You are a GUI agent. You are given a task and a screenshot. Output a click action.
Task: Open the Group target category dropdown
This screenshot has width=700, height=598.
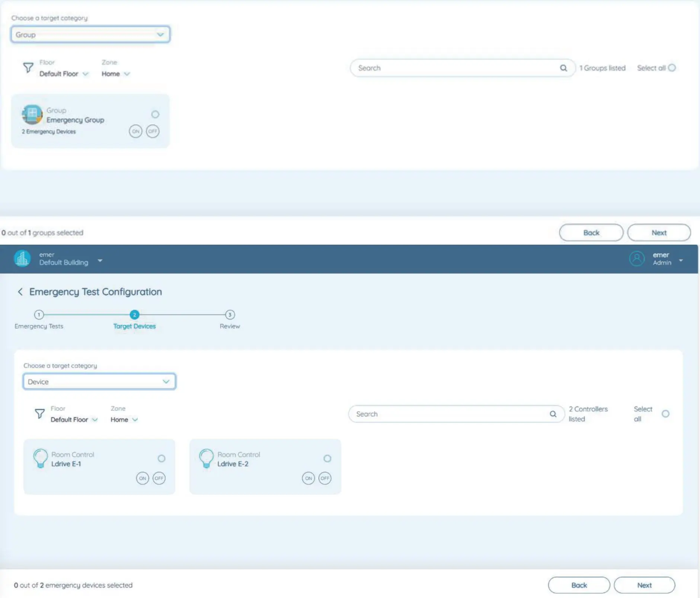[90, 35]
